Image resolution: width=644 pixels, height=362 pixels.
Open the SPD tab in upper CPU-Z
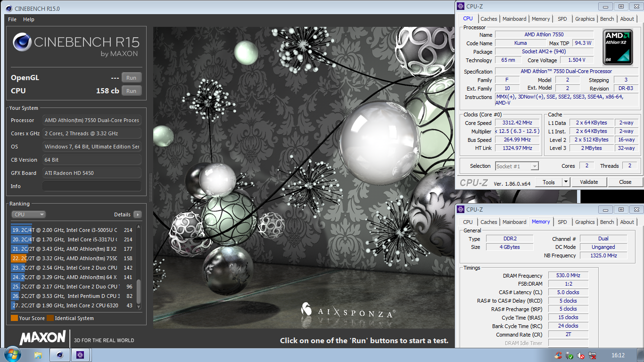point(562,19)
